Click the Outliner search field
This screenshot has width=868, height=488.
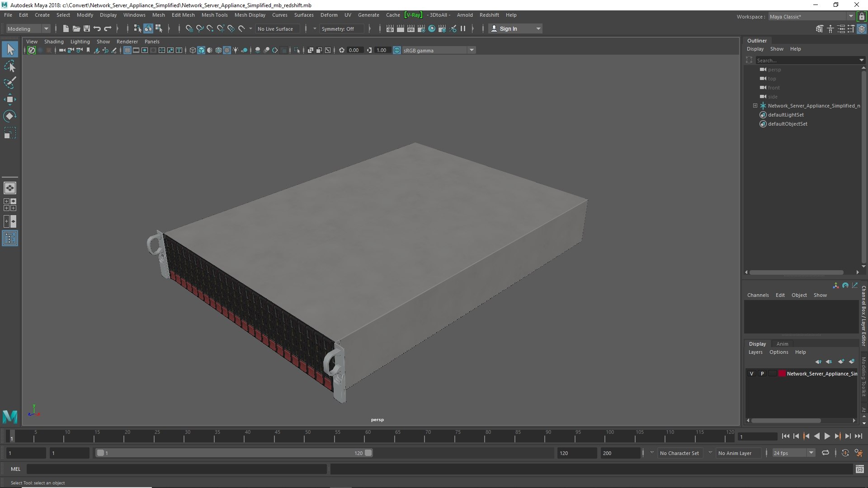click(x=807, y=60)
